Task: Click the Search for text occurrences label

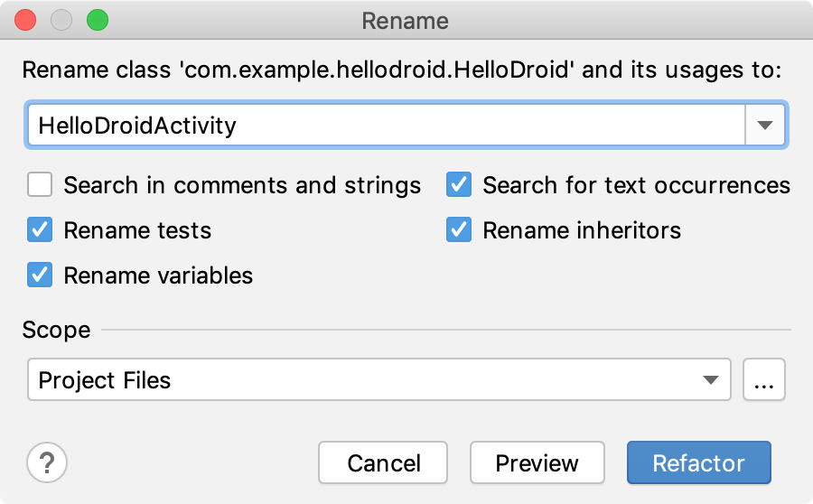Action: tap(636, 185)
